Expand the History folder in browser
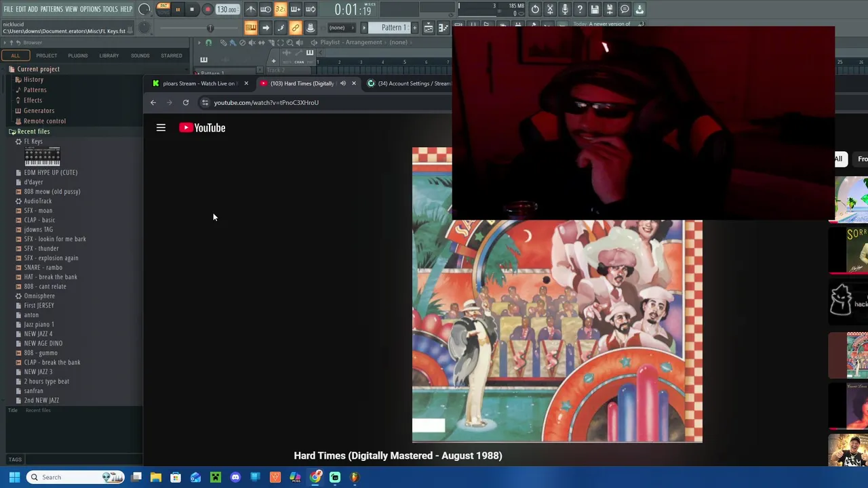Image resolution: width=868 pixels, height=488 pixels. pos(33,80)
